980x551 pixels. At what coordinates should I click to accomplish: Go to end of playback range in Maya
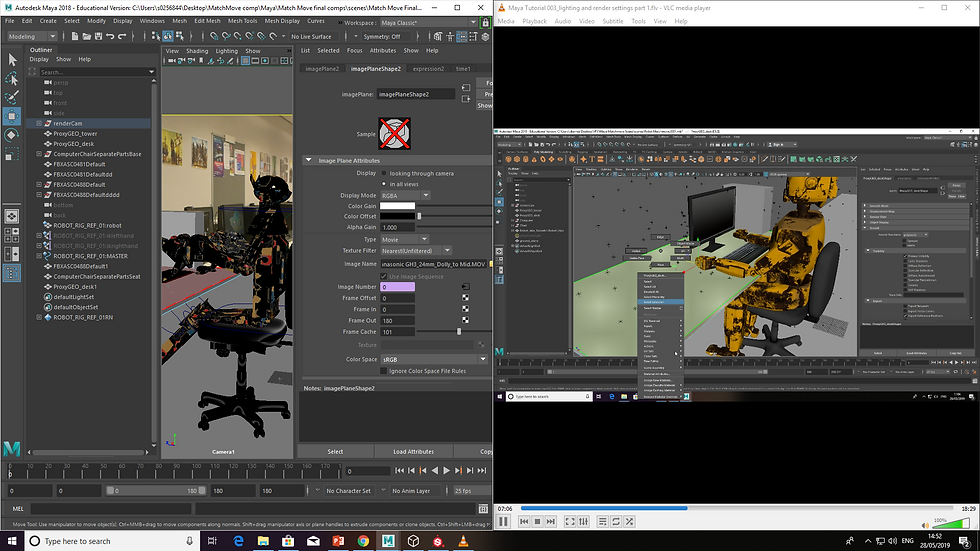coord(482,470)
